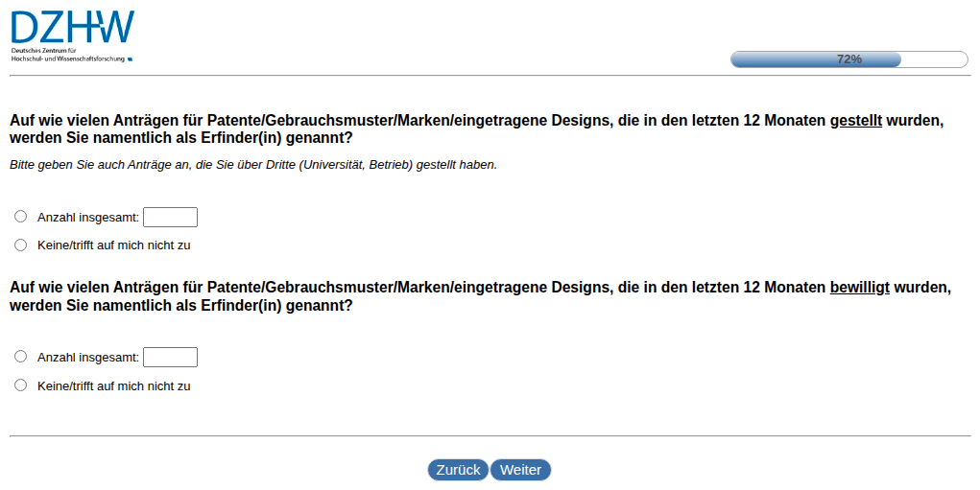
Task: Select 'Keine/trifft auf mich nicht zu' for gestellt question
Action: pyautogui.click(x=20, y=245)
